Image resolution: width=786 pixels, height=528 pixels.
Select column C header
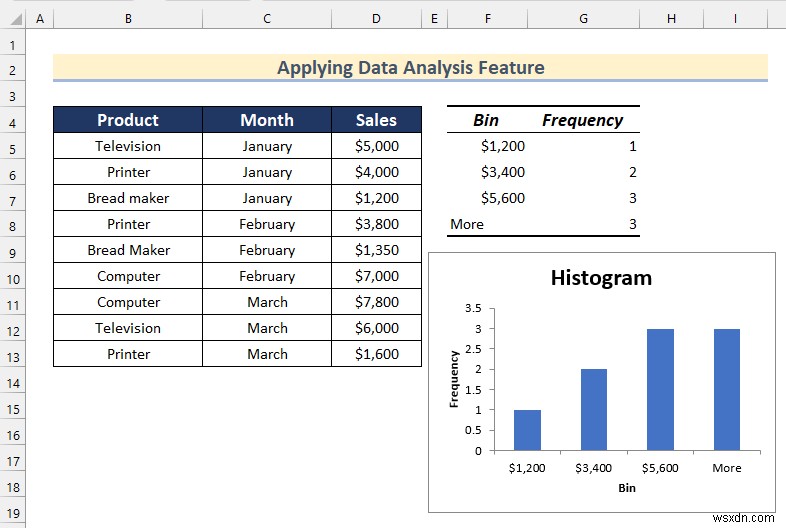point(267,19)
